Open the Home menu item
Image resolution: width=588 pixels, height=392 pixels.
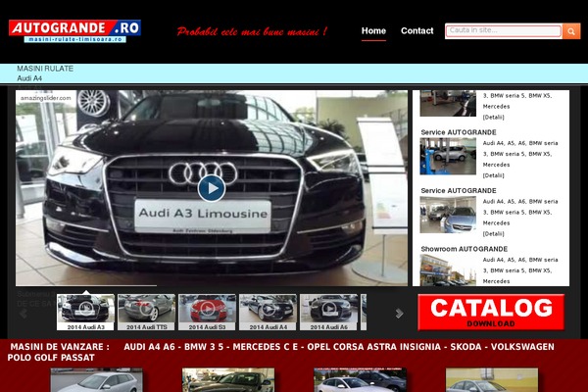coord(373,30)
